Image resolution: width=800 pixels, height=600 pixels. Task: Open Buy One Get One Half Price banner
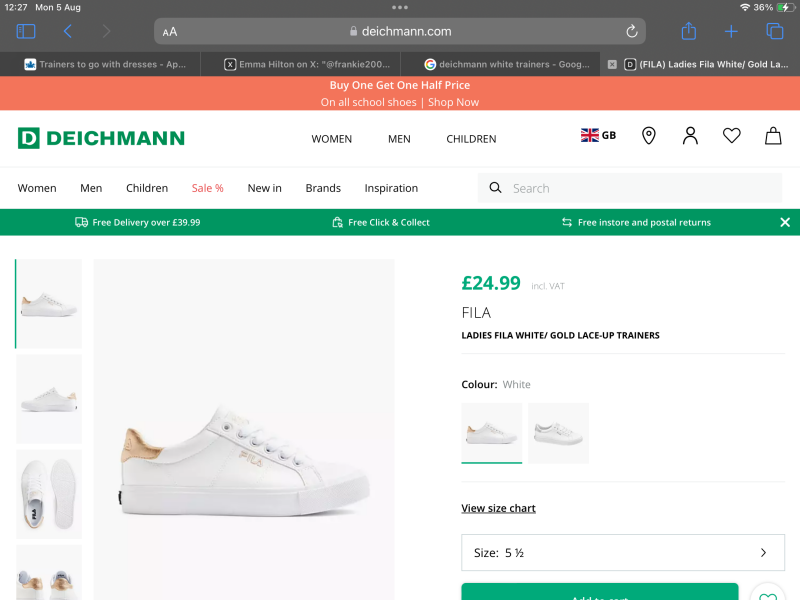click(x=399, y=85)
